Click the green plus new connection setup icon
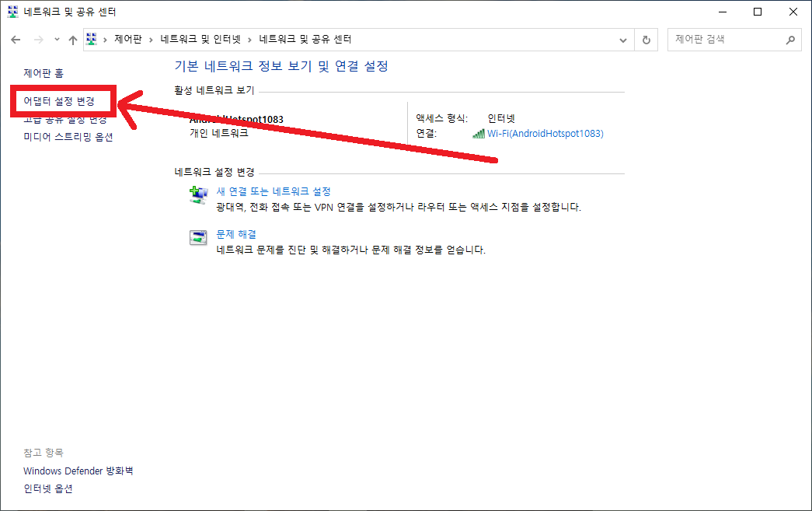Screen dimensions: 812x511 pyautogui.click(x=199, y=194)
